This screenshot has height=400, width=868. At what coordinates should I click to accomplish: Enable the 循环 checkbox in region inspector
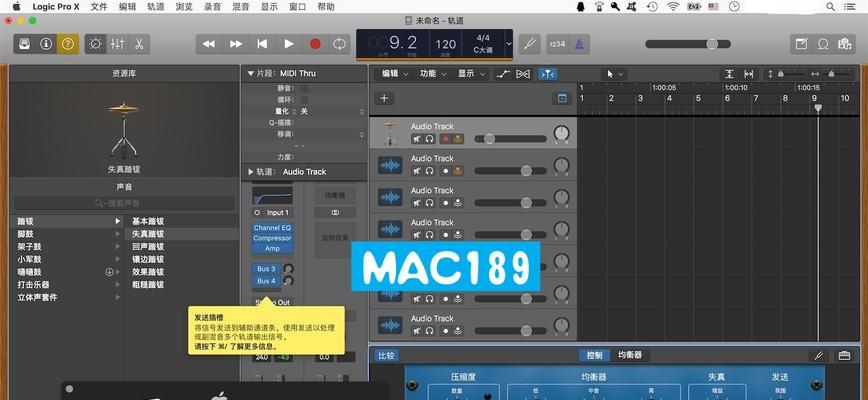click(304, 100)
